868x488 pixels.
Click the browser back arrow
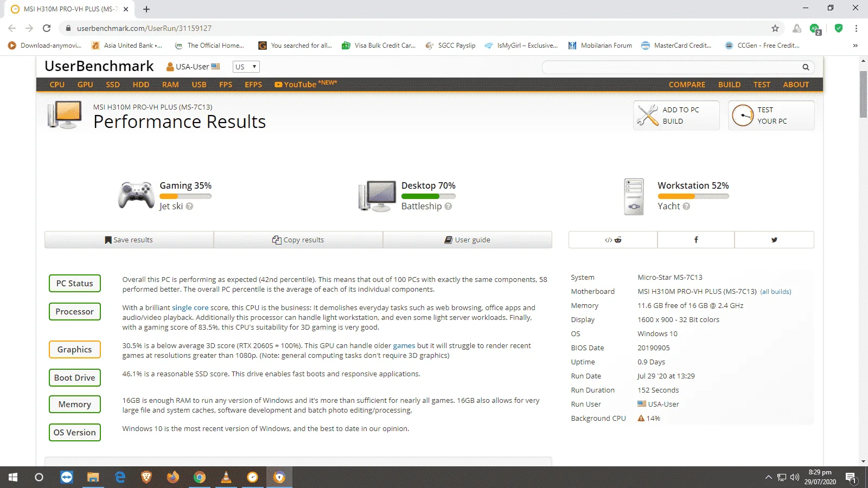[x=12, y=28]
